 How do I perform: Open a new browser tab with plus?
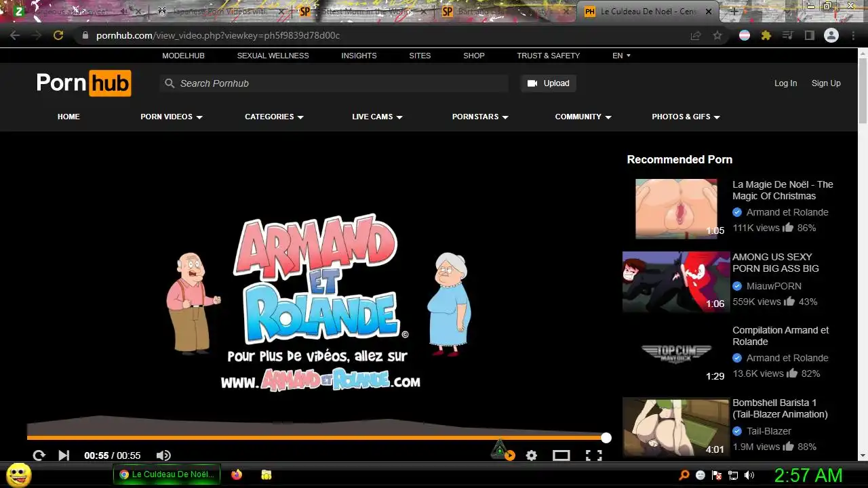pos(734,12)
